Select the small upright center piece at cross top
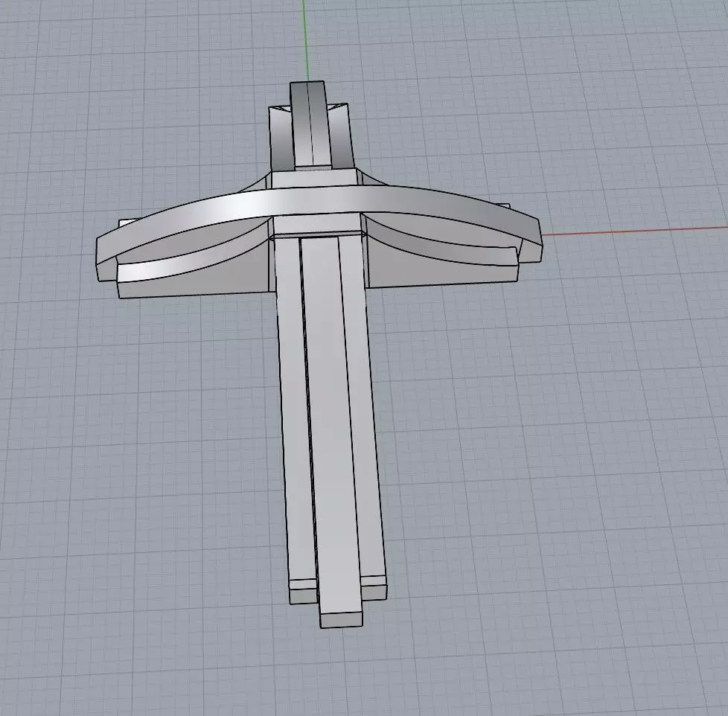The height and width of the screenshot is (716, 728). pos(310,125)
